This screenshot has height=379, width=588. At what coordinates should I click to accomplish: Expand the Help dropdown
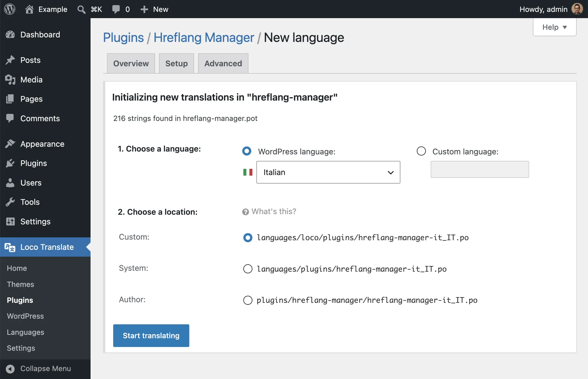coord(555,27)
